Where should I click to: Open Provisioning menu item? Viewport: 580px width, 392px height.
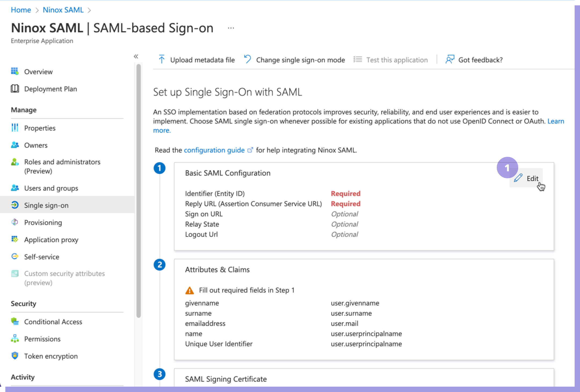pos(43,223)
